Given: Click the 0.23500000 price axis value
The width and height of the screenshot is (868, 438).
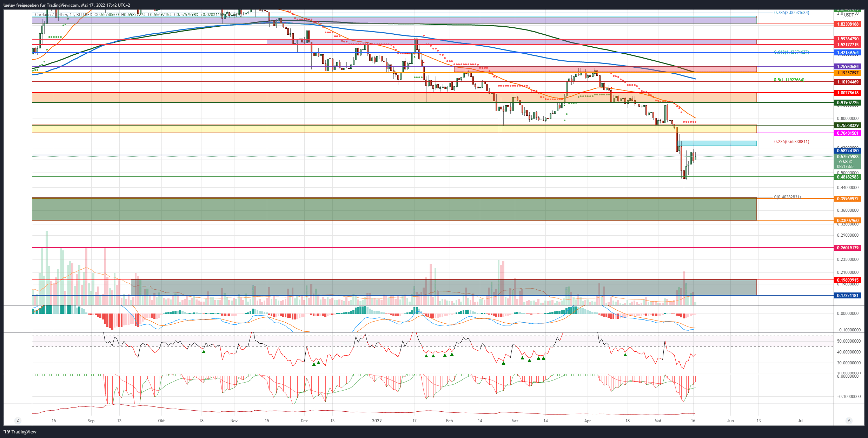Looking at the screenshot, I should (848, 260).
